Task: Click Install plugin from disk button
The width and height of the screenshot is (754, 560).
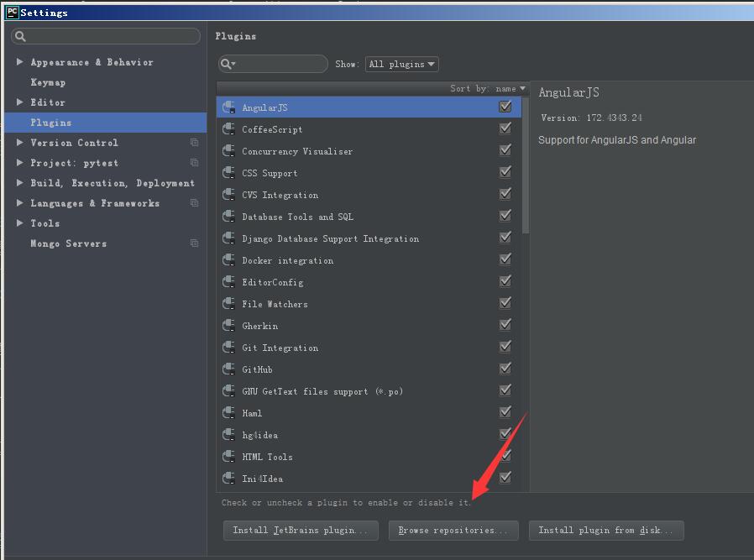Action: click(x=606, y=531)
